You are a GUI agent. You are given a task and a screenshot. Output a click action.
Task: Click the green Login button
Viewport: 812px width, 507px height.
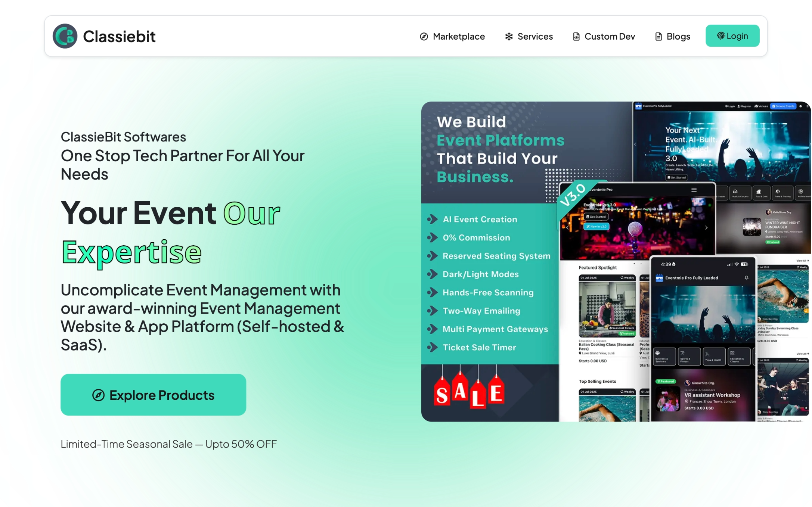(732, 36)
